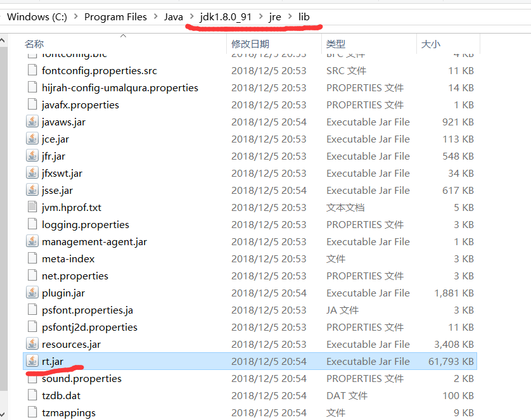Click the size value 100 KB
The image size is (531, 420).
(x=458, y=396)
